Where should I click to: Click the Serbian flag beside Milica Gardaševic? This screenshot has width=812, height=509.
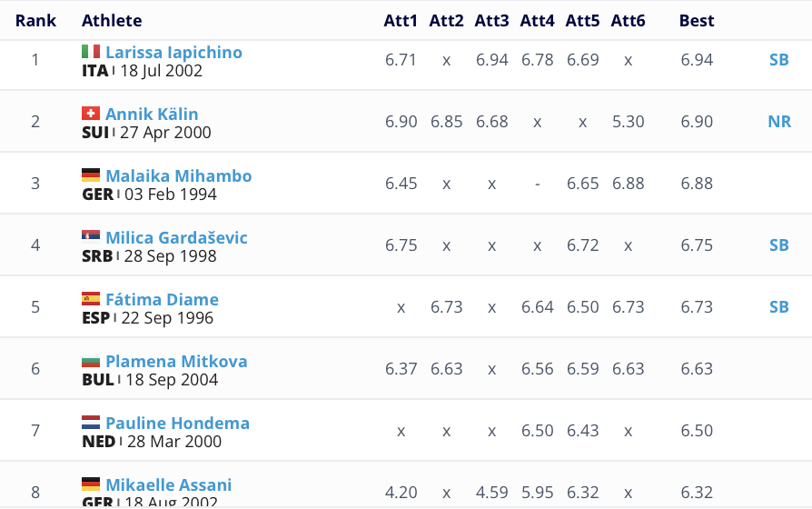[91, 237]
